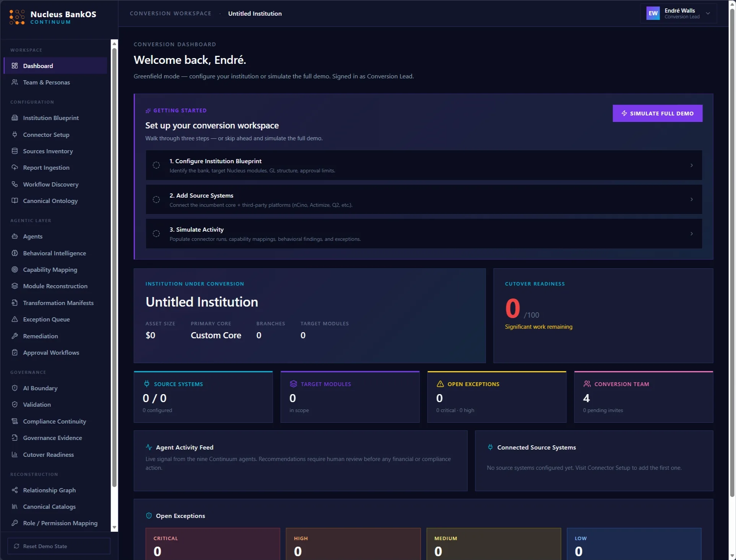
Task: Click the Compliance Continuity scroll icon
Action: click(x=15, y=421)
